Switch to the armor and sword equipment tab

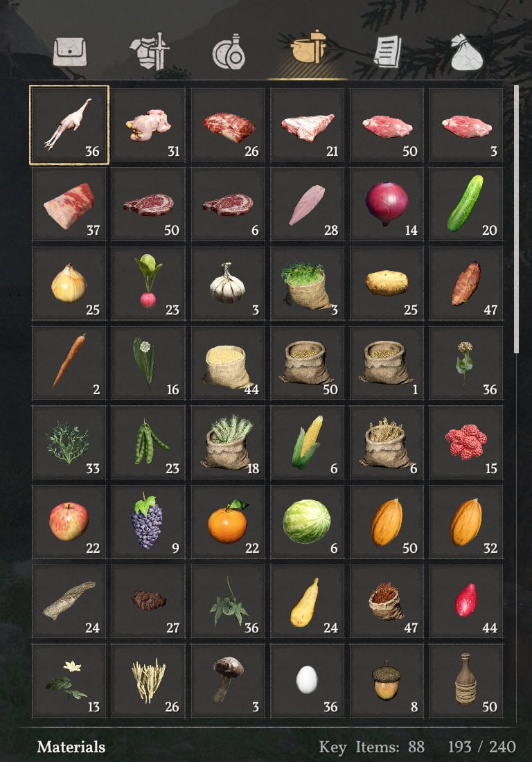149,51
